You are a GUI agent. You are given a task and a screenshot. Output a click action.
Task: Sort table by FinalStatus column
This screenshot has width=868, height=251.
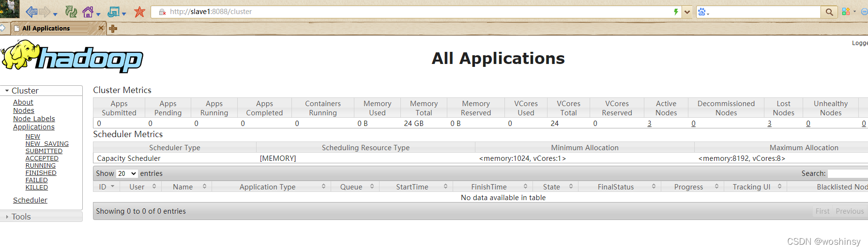[619, 187]
